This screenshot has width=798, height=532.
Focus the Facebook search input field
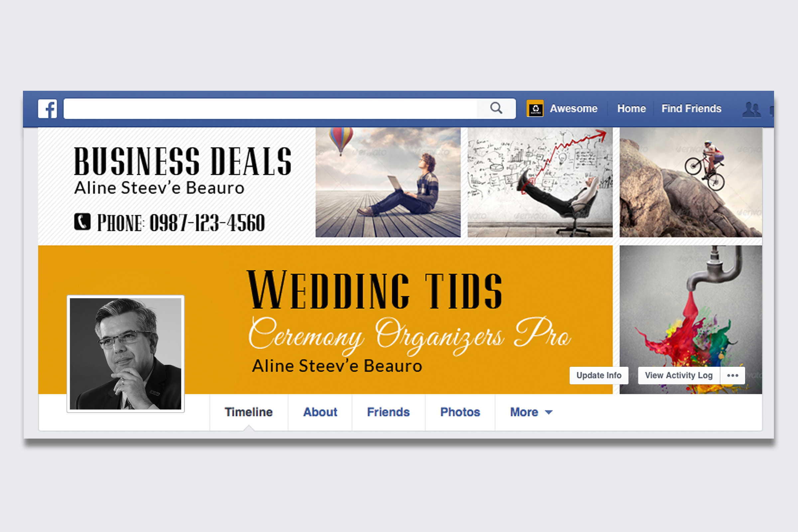click(x=270, y=109)
